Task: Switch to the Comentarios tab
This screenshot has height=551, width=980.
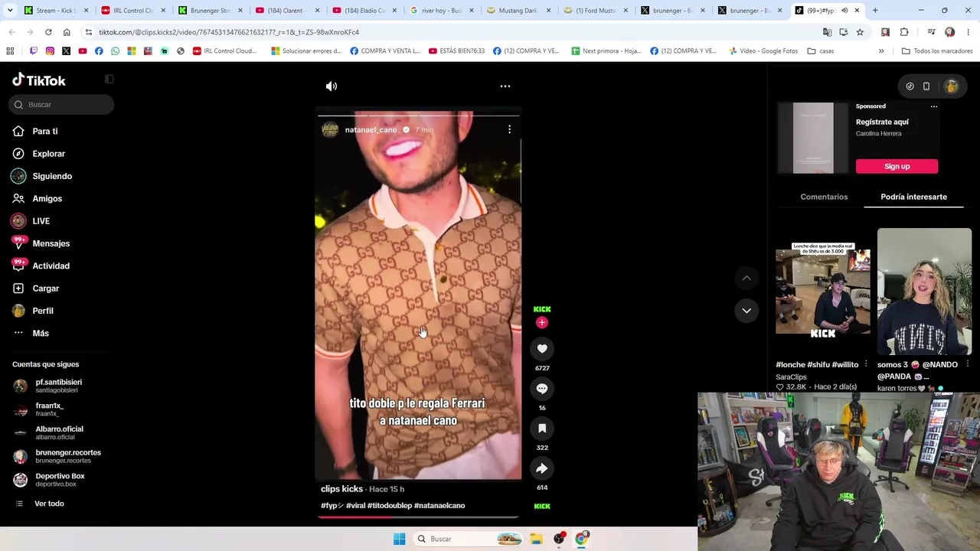Action: [824, 197]
